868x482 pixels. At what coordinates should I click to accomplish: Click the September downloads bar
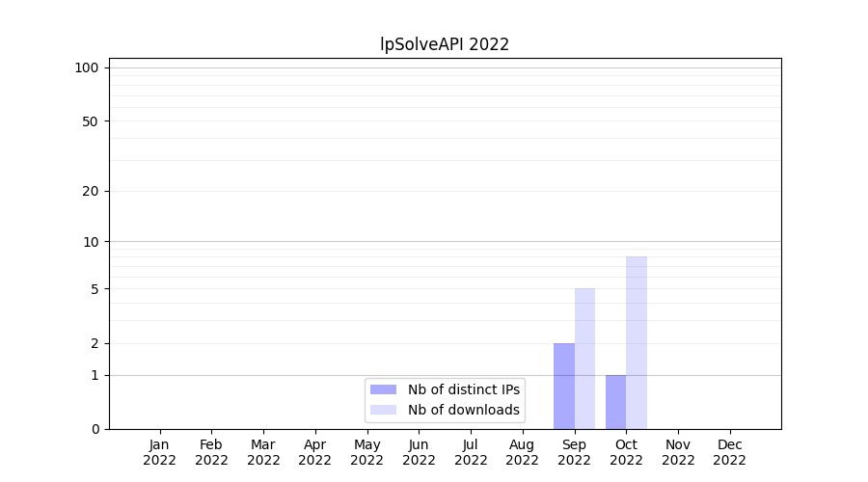(x=584, y=359)
